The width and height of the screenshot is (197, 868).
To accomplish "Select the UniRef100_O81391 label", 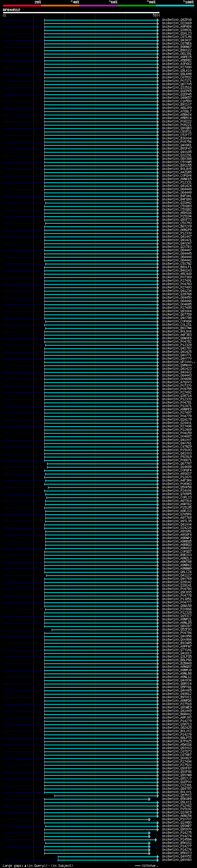I will pos(177,54).
